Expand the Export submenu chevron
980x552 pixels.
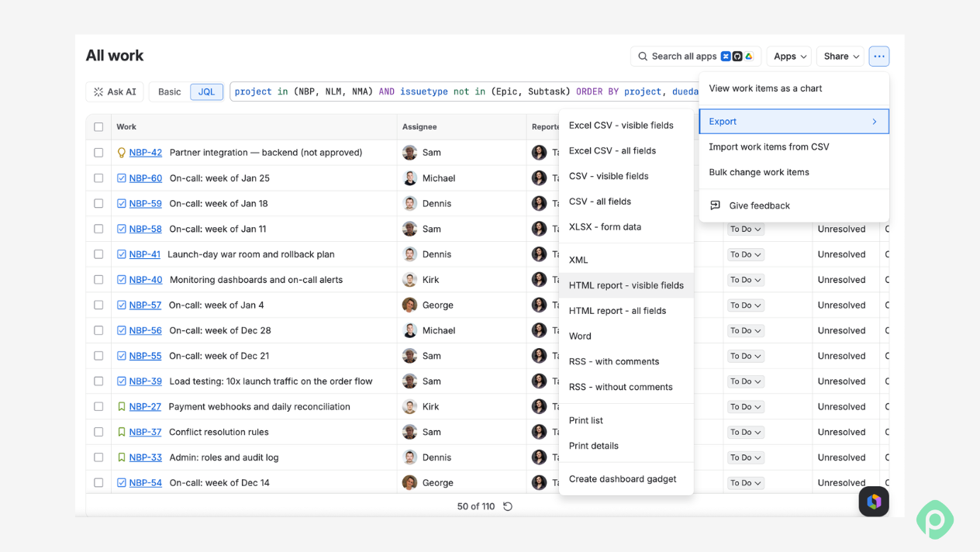(875, 122)
